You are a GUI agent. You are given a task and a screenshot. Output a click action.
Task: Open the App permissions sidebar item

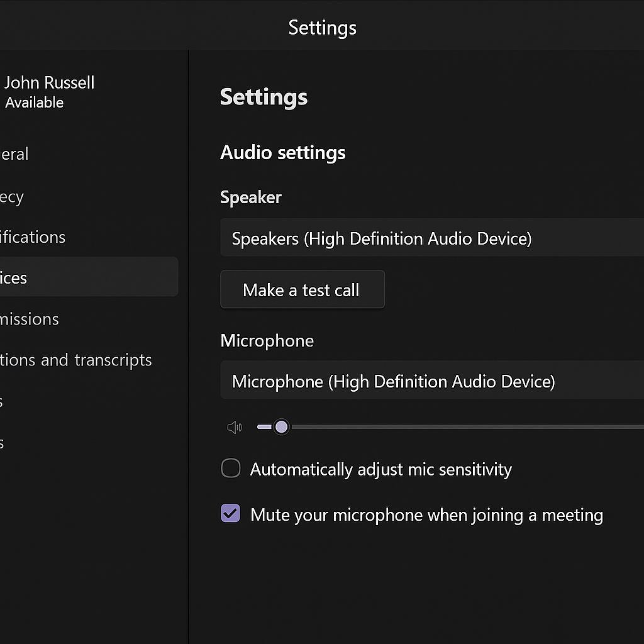point(30,319)
